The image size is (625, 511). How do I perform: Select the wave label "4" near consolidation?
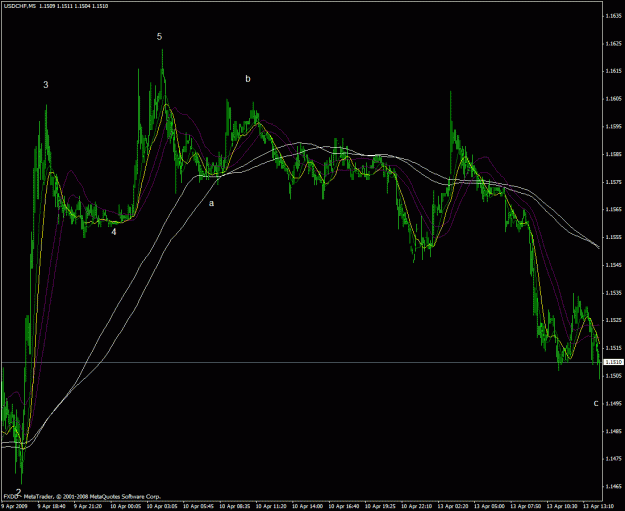114,232
